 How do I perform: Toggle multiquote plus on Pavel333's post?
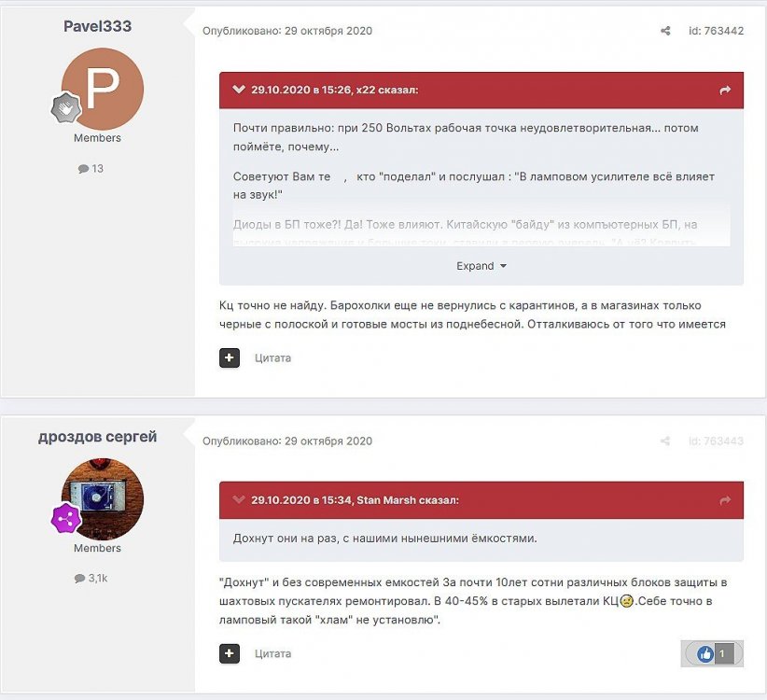tap(230, 357)
